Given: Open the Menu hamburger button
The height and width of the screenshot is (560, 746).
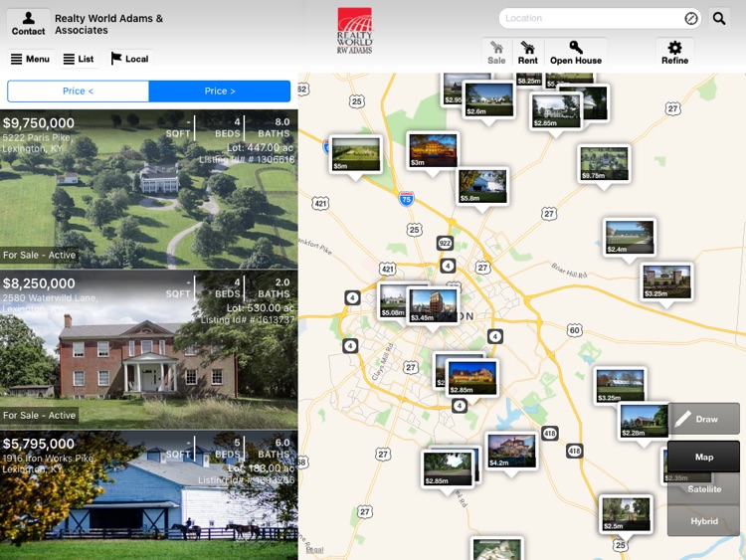Looking at the screenshot, I should pyautogui.click(x=31, y=59).
